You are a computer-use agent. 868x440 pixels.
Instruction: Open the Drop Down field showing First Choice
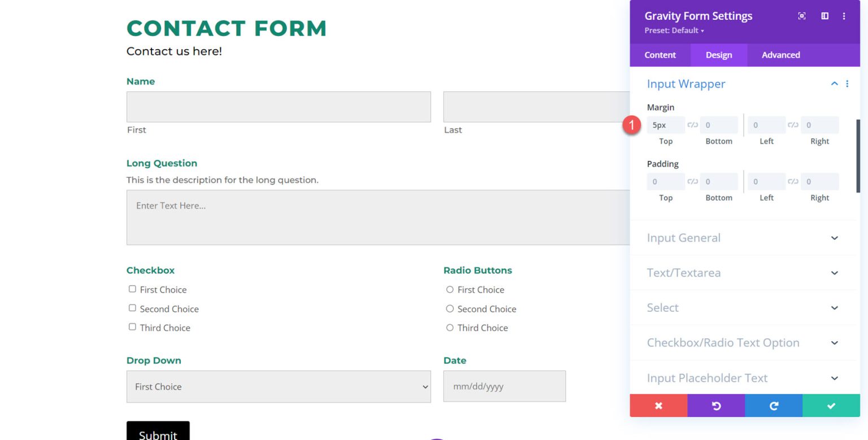point(279,386)
